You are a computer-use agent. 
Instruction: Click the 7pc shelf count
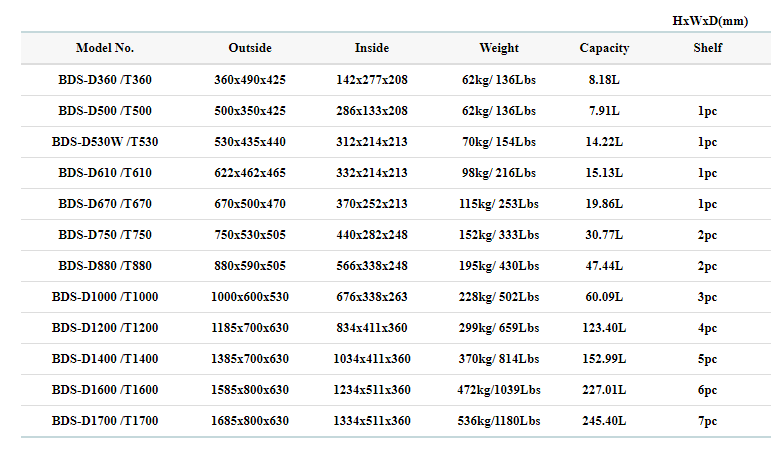point(707,421)
